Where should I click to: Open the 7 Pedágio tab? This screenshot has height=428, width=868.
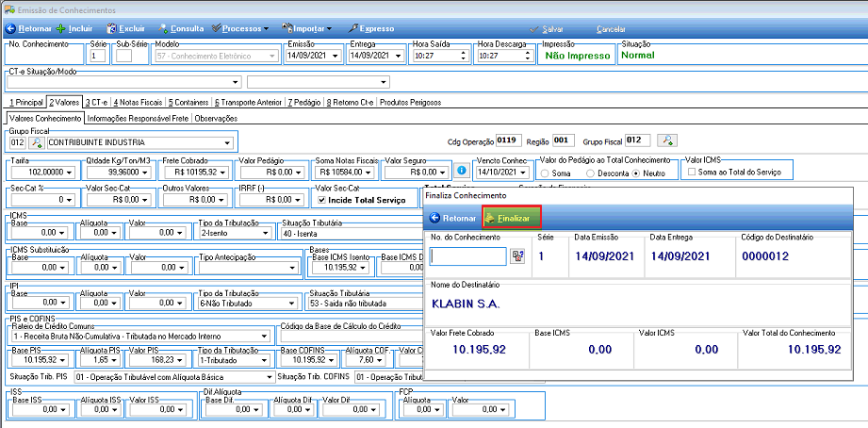tap(303, 103)
